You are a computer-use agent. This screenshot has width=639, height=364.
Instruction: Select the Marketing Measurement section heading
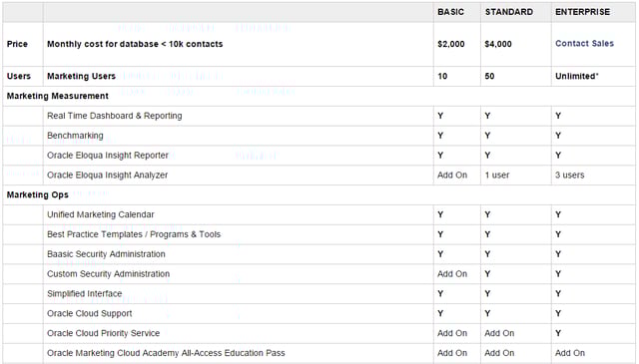(x=58, y=96)
